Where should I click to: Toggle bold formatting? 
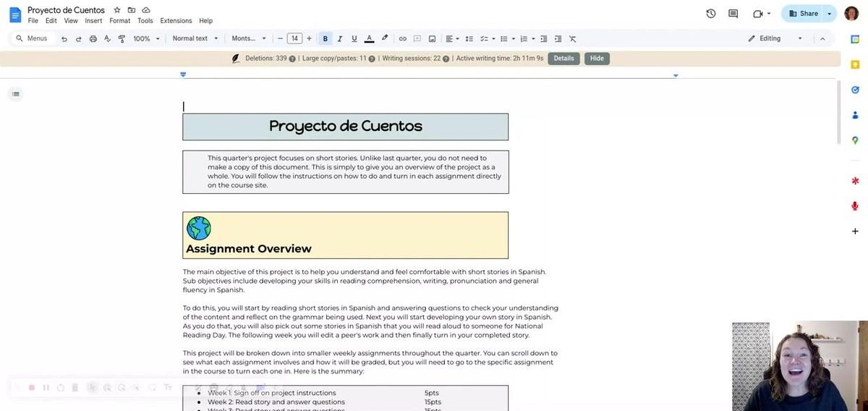[325, 38]
